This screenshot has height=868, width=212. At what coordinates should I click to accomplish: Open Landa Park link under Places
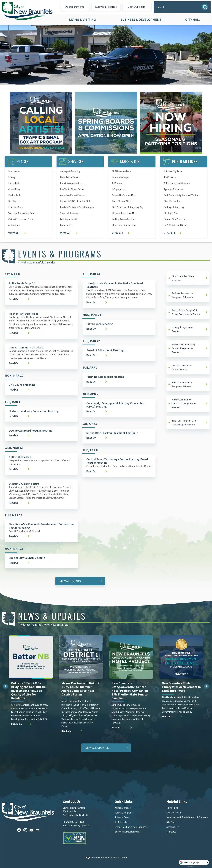(14, 183)
